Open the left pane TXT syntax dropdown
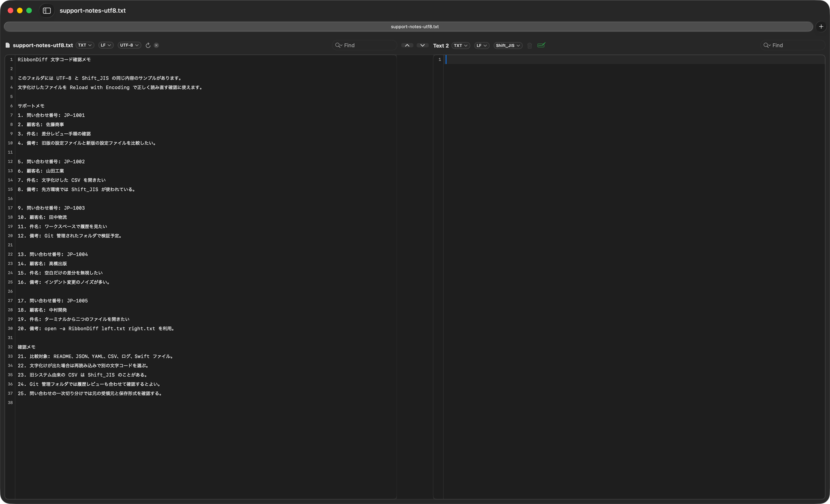Image resolution: width=830 pixels, height=504 pixels. (x=85, y=45)
